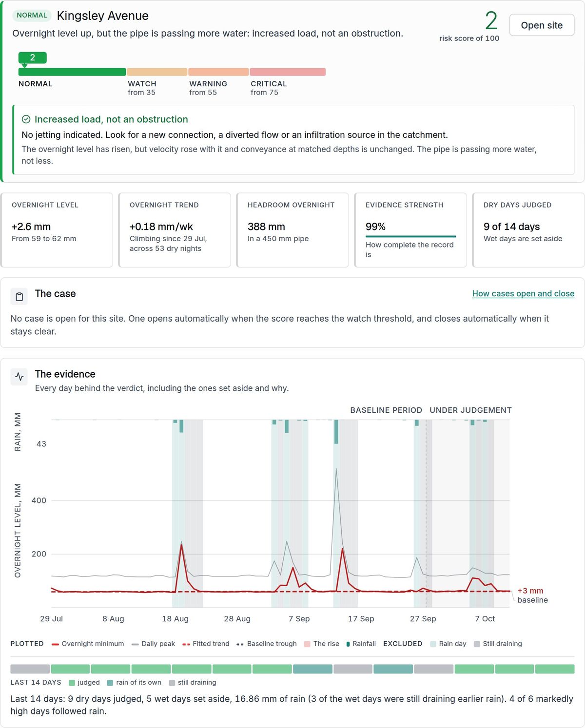The width and height of the screenshot is (585, 728).
Task: Toggle Overnight minimum legend entry
Action: point(88,644)
